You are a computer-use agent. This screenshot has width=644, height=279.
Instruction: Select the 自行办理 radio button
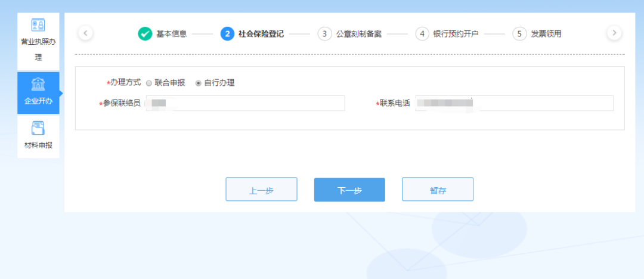199,83
